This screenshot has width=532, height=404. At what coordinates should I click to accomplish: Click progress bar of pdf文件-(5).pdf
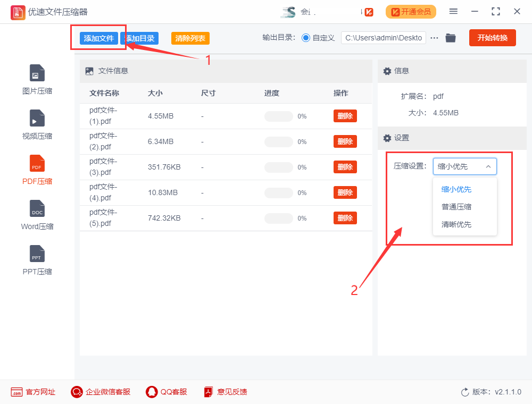coord(279,218)
